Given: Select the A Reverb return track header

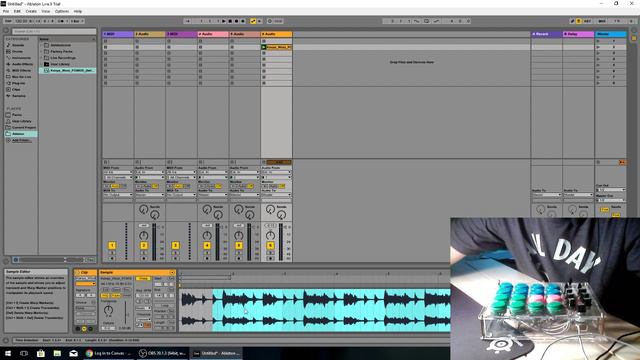Looking at the screenshot, I should tap(547, 34).
